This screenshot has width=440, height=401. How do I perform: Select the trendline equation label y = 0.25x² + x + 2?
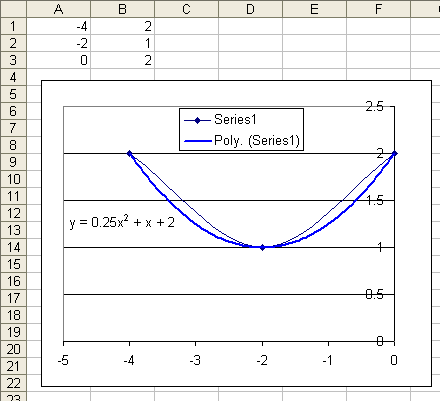(122, 222)
